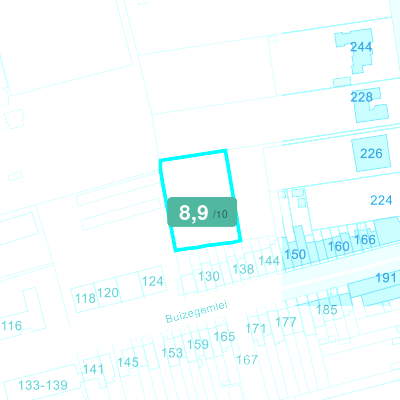Viewport: 400px width, 400px height.
Task: Click house number 120
Action: (x=108, y=293)
